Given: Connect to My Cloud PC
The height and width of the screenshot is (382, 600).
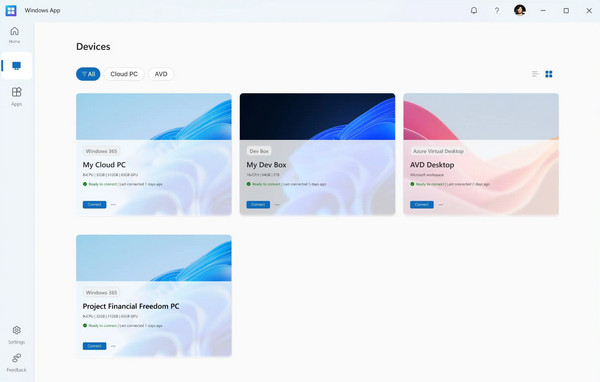Looking at the screenshot, I should pos(95,205).
